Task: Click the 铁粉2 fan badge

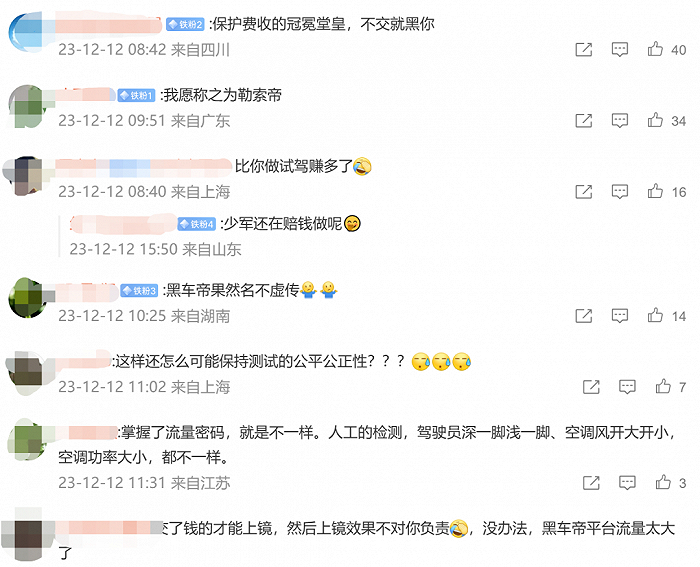Action: [185, 25]
